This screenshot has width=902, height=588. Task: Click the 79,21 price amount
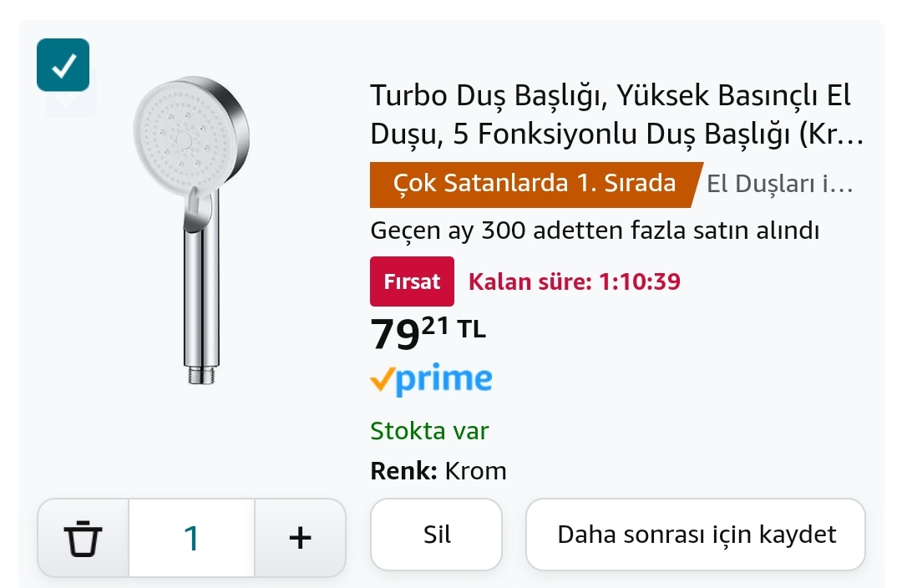tap(409, 333)
